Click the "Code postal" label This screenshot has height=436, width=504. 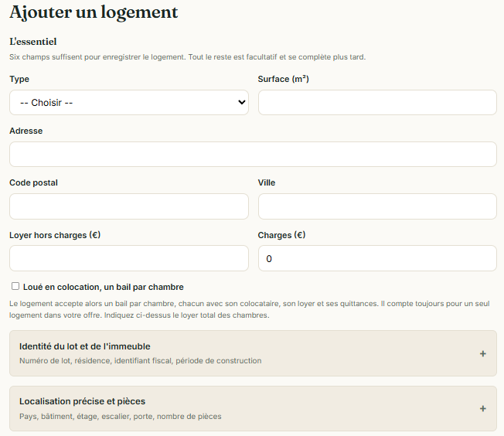click(34, 182)
